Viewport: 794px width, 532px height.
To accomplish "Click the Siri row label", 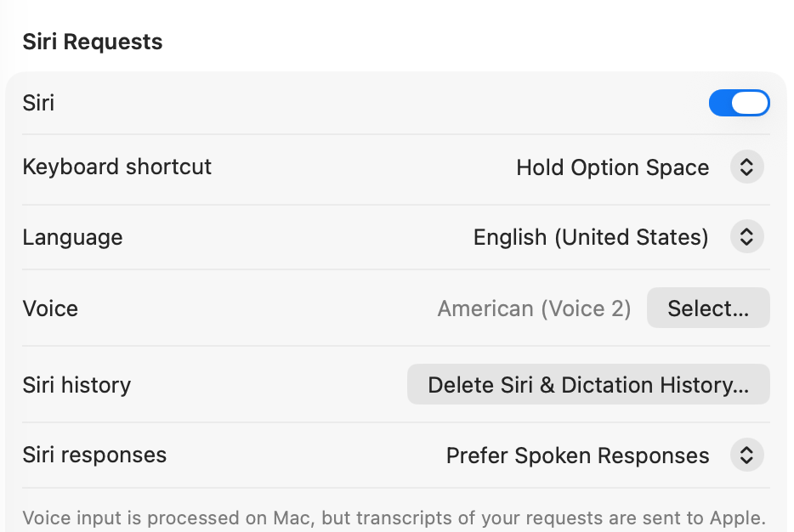I will click(38, 104).
